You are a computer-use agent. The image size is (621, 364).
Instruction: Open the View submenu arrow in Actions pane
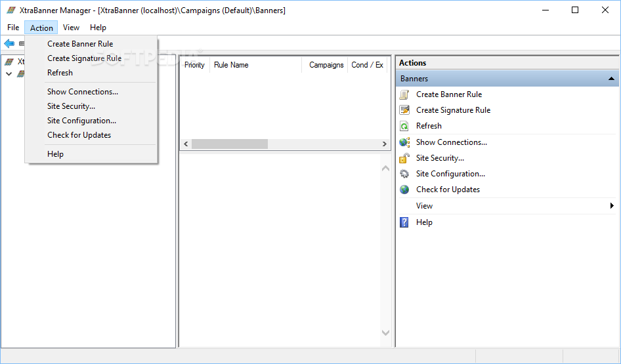(612, 206)
